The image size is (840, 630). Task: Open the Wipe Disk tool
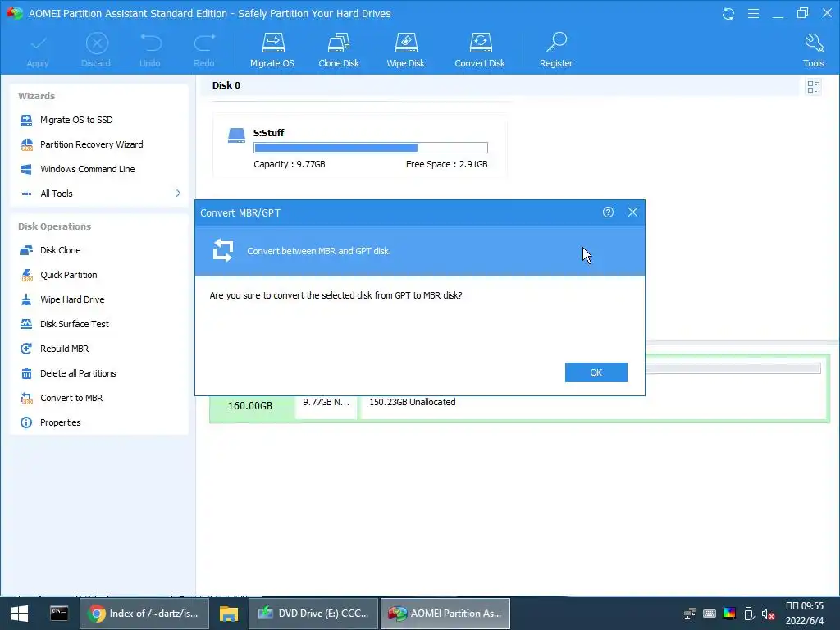pyautogui.click(x=405, y=50)
